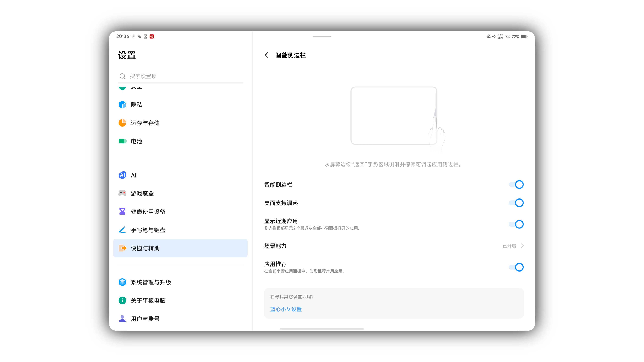The height and width of the screenshot is (362, 644).
Task: Click the 用户与账号 person icon
Action: [122, 319]
